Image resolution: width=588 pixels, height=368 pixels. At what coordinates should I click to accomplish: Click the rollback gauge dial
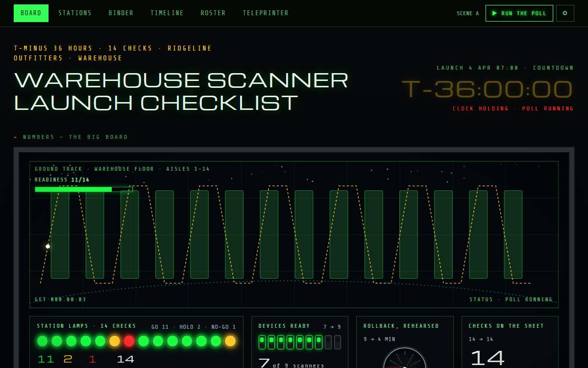coord(405,358)
